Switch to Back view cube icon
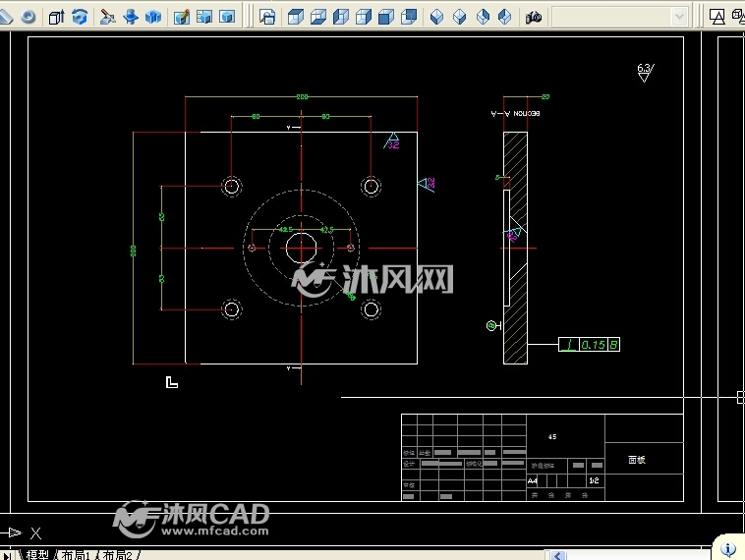The image size is (745, 560). [x=409, y=17]
